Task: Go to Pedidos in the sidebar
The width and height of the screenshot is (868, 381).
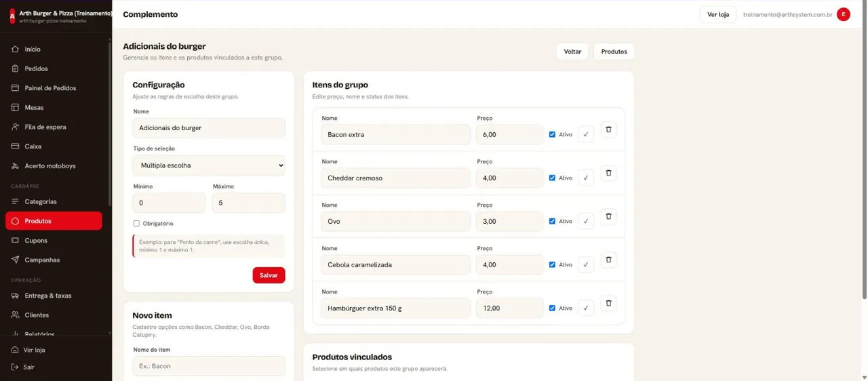Action: coord(54,68)
